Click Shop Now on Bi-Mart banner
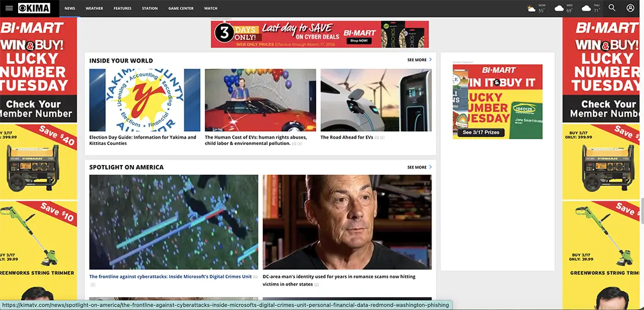644x310 pixels. 359,40
